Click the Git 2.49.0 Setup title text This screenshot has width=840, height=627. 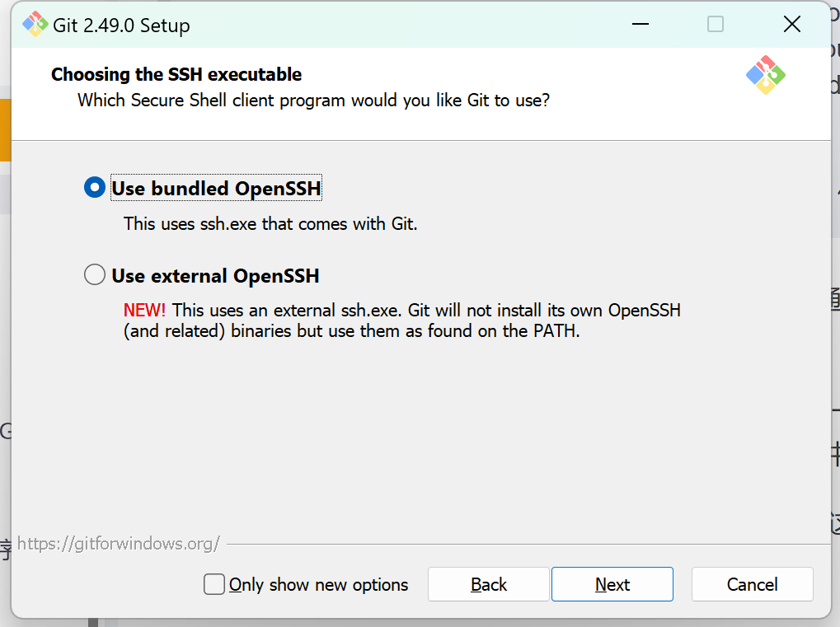tap(121, 26)
